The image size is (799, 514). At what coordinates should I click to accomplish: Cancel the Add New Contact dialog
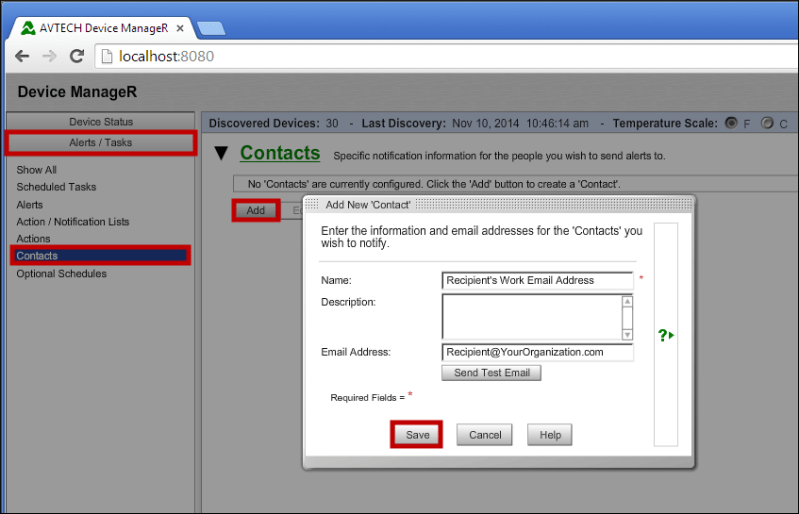tap(485, 435)
